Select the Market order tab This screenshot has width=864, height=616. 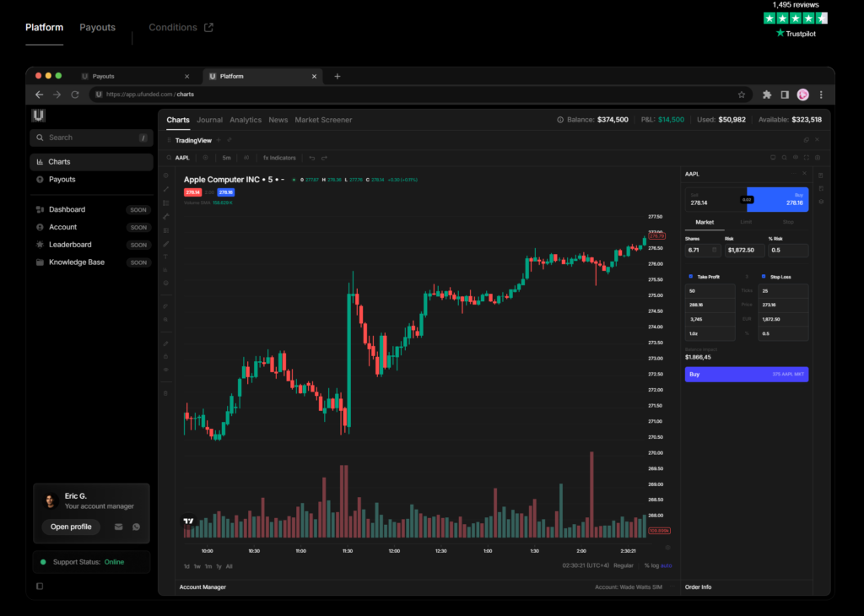[x=705, y=222]
